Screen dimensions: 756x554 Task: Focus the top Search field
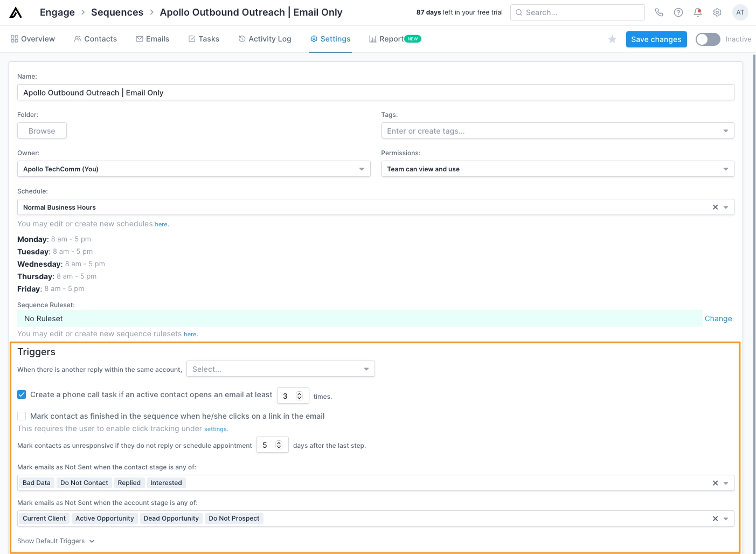click(578, 12)
